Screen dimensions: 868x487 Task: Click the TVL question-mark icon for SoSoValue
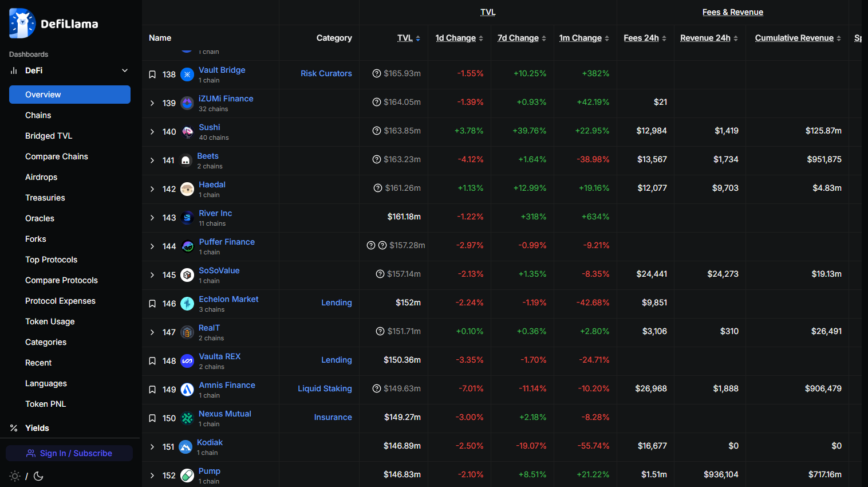click(380, 274)
